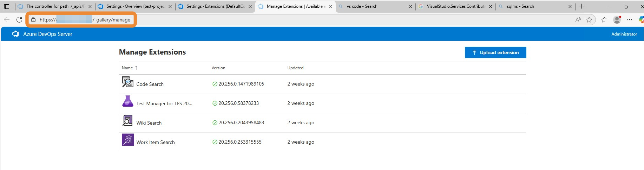Close the Manage Extensions tab
644x170 pixels.
(330, 6)
